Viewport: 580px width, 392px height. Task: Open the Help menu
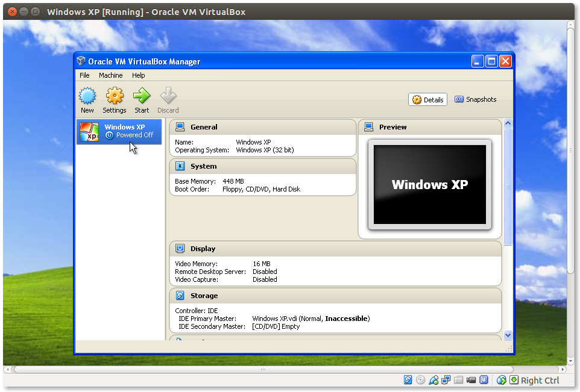139,75
